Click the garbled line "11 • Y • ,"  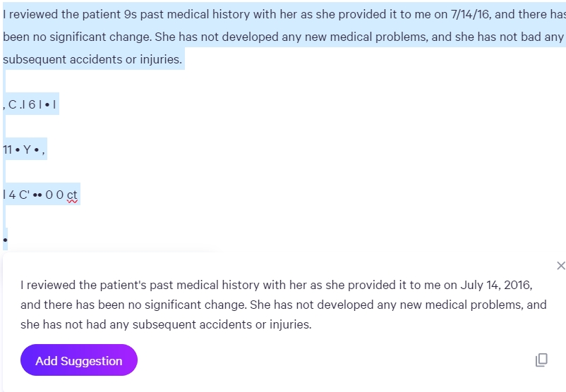[x=24, y=149]
